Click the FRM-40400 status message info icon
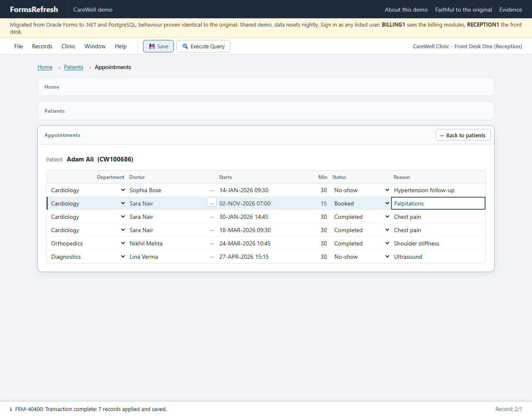This screenshot has height=416, width=532. 11,409
